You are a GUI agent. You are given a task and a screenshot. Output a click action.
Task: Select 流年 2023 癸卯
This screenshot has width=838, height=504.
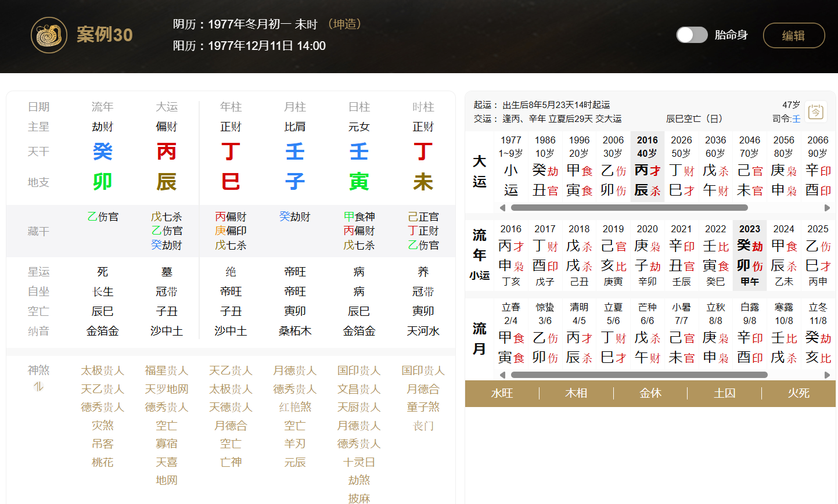pos(750,254)
